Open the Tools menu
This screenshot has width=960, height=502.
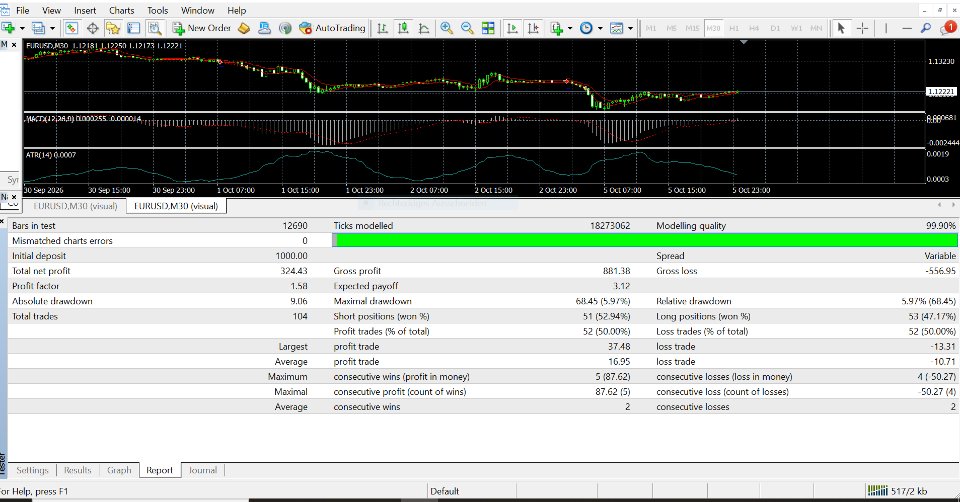tap(157, 10)
